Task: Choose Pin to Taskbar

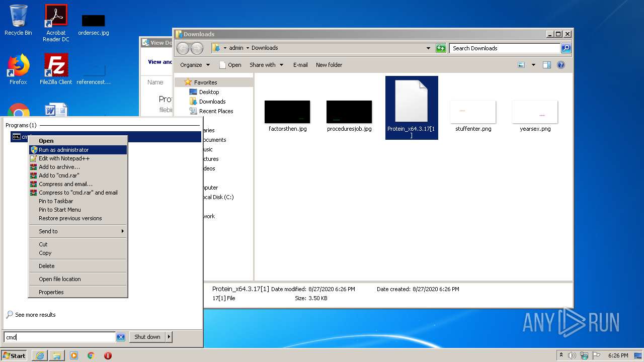Action: (78, 201)
